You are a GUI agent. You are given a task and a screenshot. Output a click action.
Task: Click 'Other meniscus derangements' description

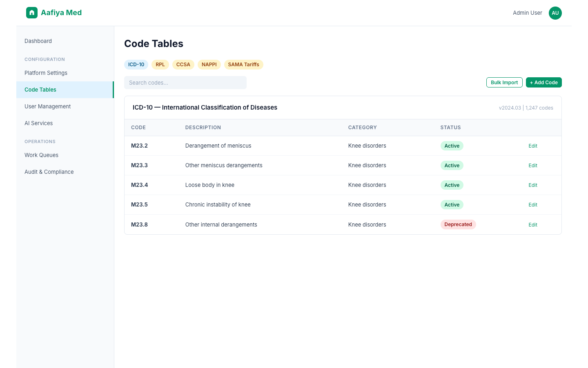click(x=224, y=165)
